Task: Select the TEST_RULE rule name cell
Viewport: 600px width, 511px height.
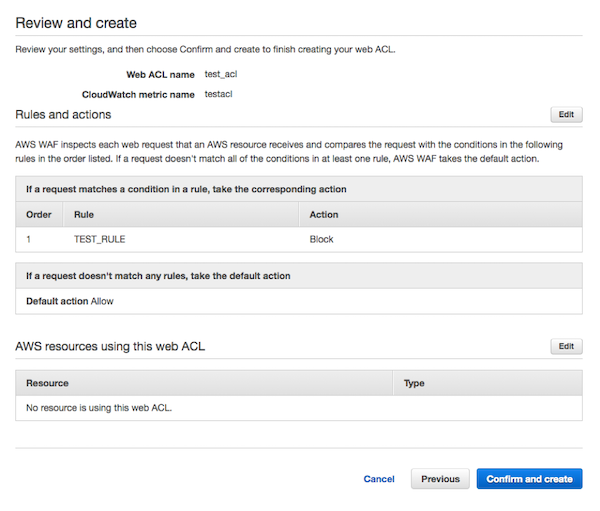Action: click(x=100, y=240)
